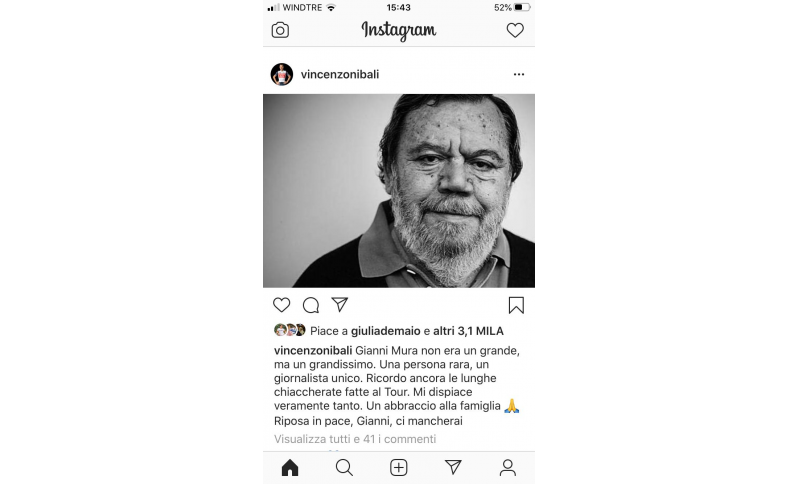Tap the vincenzonibali name in the caption
This screenshot has height=484, width=800.
tap(313, 350)
